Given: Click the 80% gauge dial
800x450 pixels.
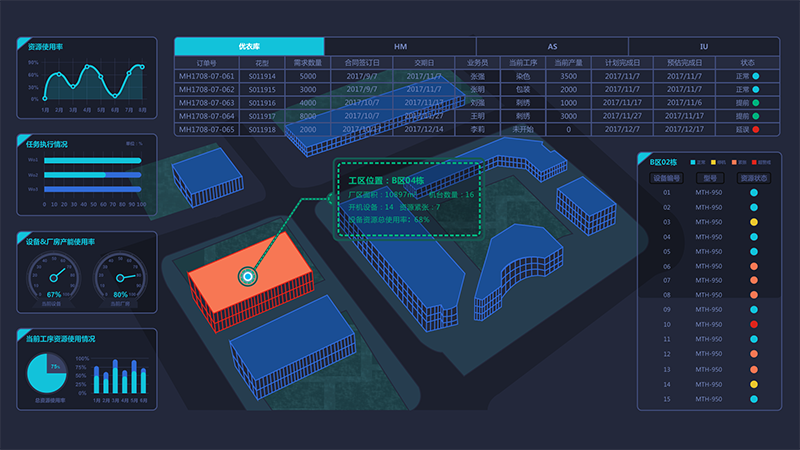Looking at the screenshot, I should 120,274.
